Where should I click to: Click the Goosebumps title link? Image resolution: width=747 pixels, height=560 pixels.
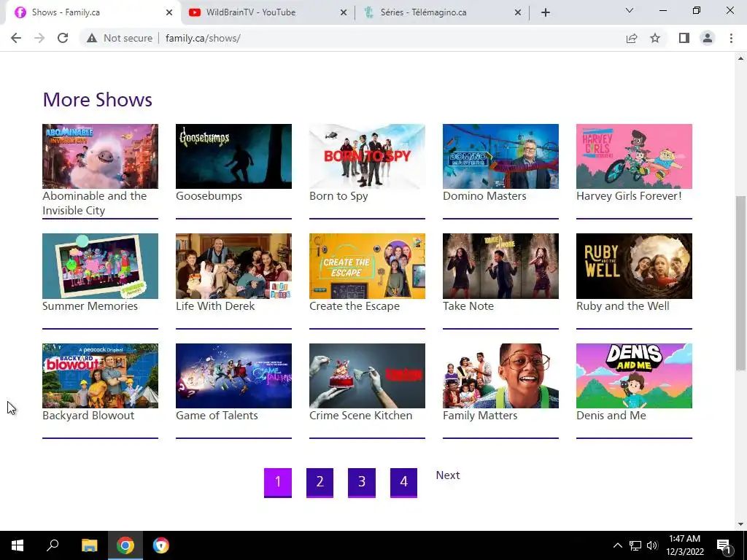point(209,195)
